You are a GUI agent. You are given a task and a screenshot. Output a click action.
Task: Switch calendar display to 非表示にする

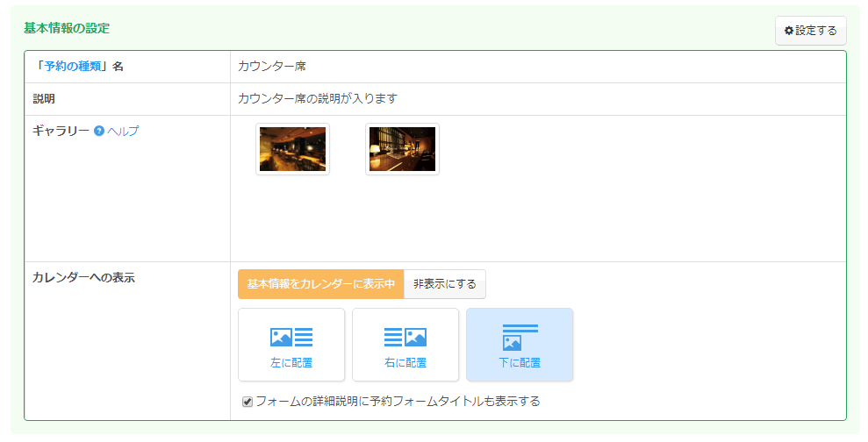point(445,284)
